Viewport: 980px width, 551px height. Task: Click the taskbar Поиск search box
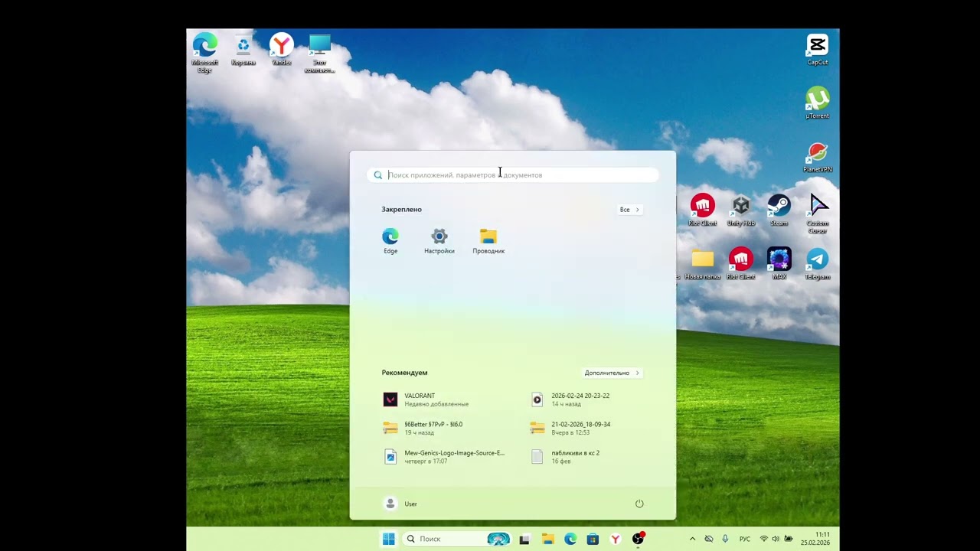(455, 539)
